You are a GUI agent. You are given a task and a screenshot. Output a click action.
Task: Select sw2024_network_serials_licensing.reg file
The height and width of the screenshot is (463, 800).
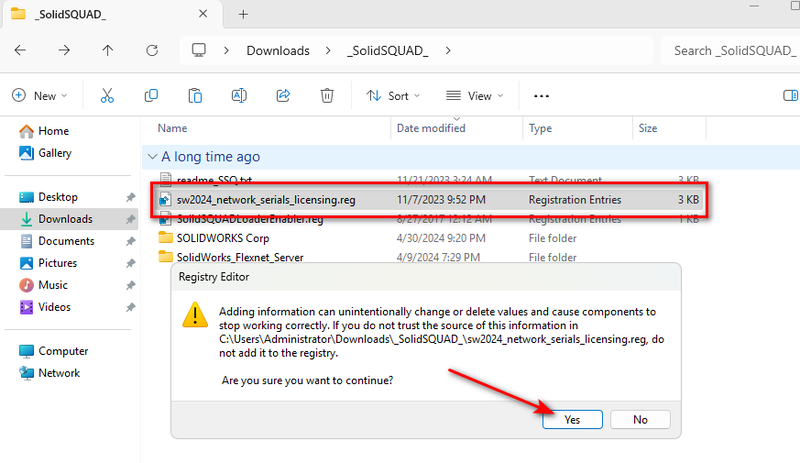[429, 200]
